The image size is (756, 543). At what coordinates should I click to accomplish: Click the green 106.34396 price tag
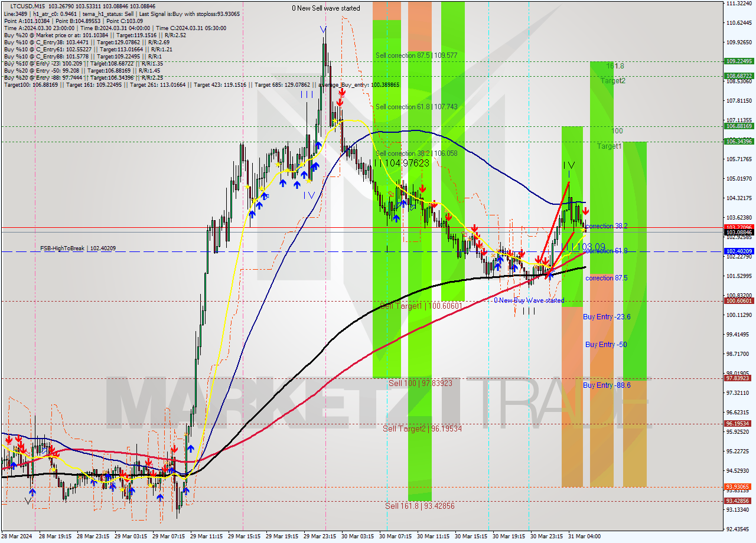738,141
